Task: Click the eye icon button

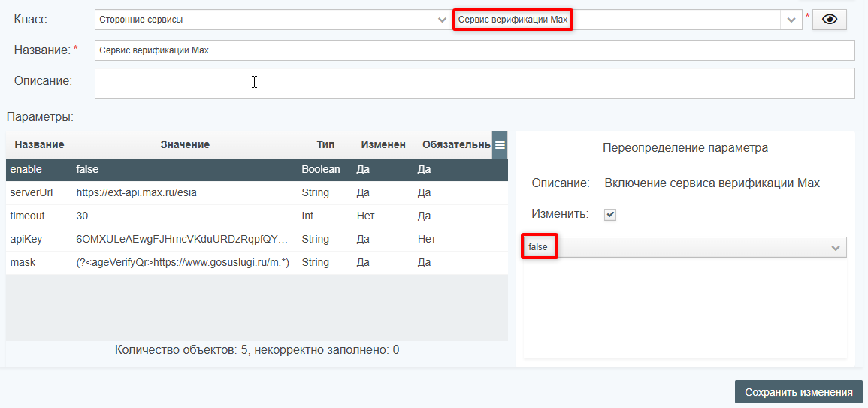Action: [x=830, y=20]
